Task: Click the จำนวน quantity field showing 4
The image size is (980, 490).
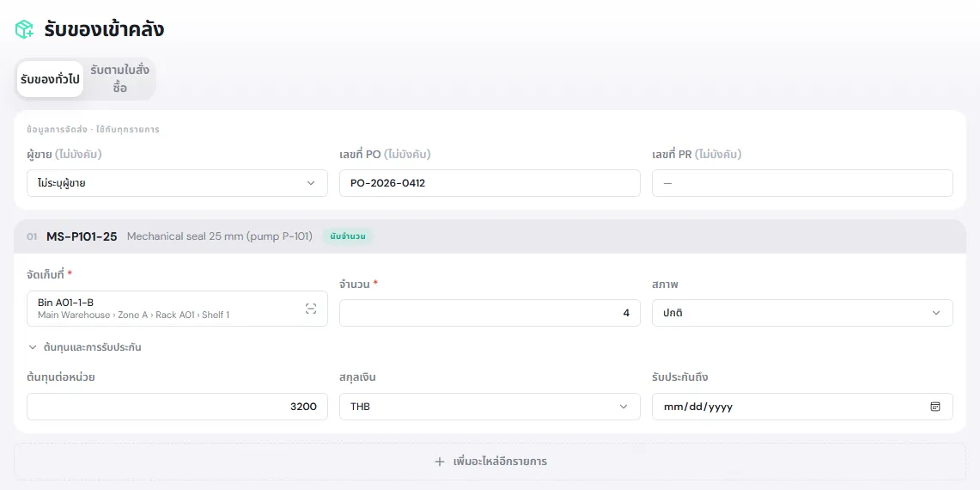Action: coord(490,313)
